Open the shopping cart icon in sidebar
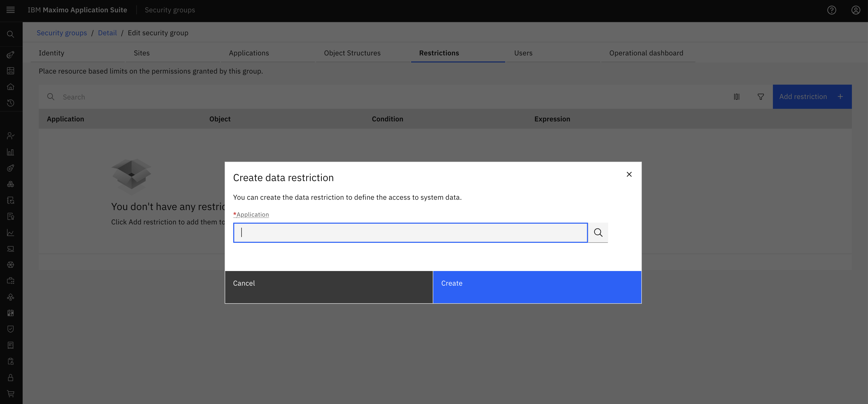The image size is (868, 404). tap(11, 393)
